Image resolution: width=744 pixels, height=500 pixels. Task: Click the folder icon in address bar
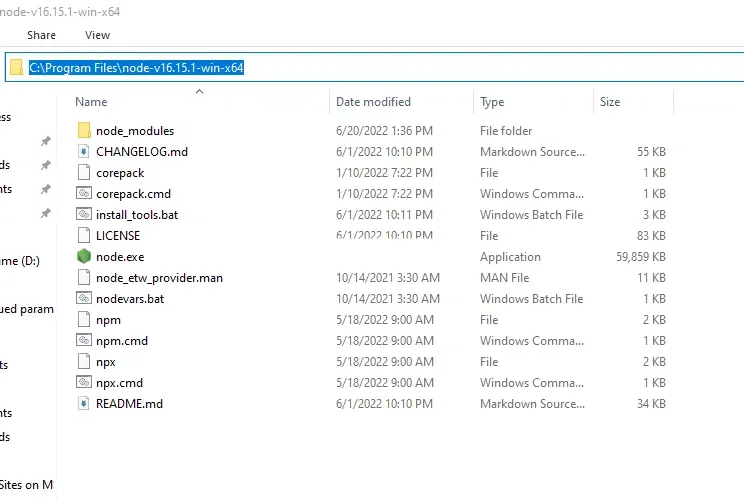(17, 67)
